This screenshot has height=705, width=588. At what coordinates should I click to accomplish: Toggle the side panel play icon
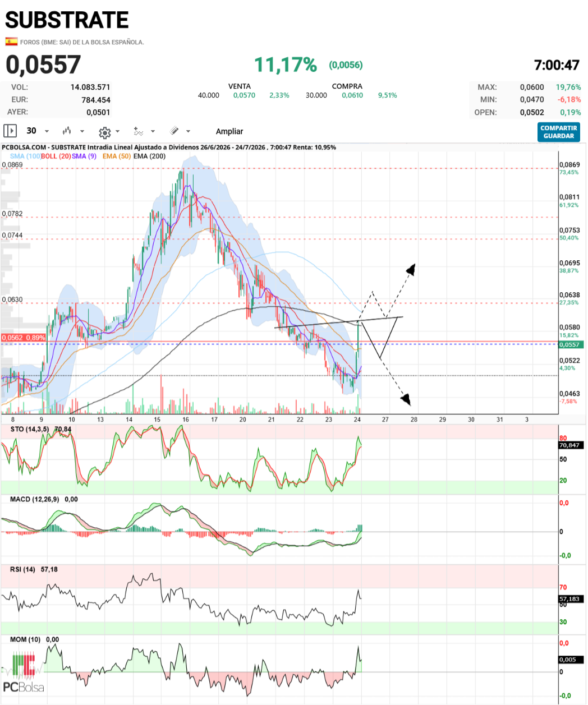click(10, 131)
